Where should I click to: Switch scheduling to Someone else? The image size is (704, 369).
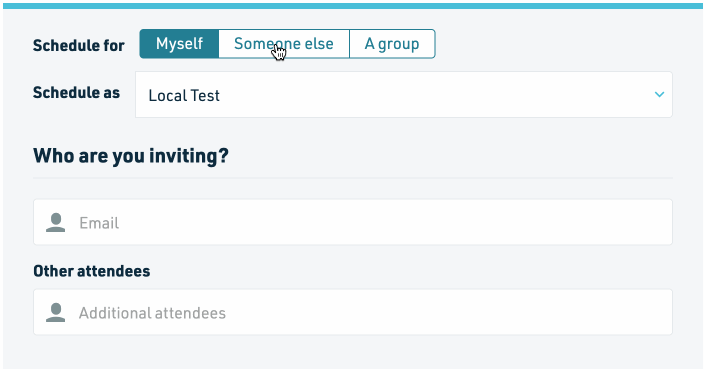284,44
